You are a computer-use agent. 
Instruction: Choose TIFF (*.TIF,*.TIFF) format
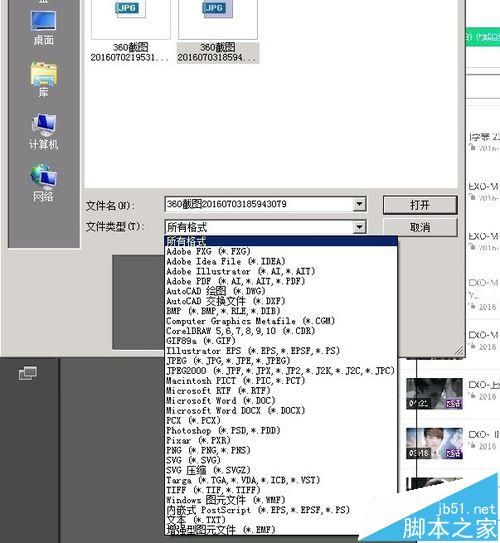point(281,490)
